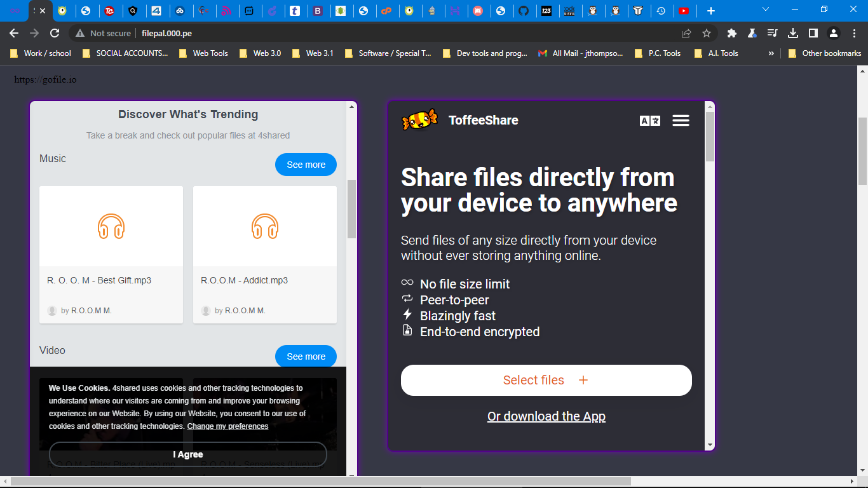Open the Web Tools bookmark folder

[x=204, y=53]
